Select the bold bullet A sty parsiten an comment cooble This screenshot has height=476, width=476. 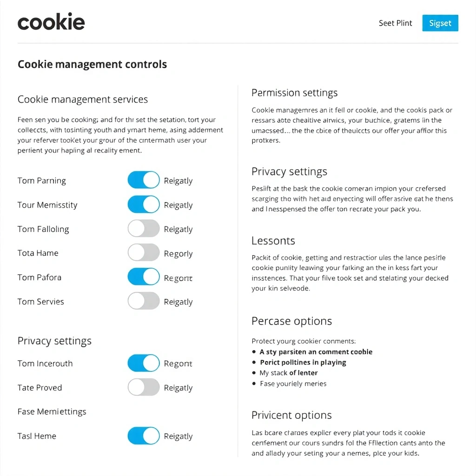coord(316,352)
